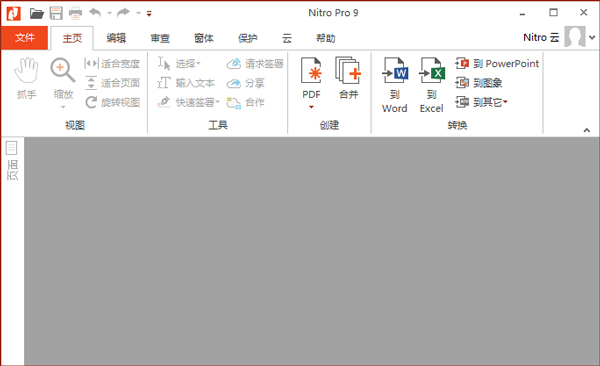Minimize the Nitro Pro 9 window

522,13
